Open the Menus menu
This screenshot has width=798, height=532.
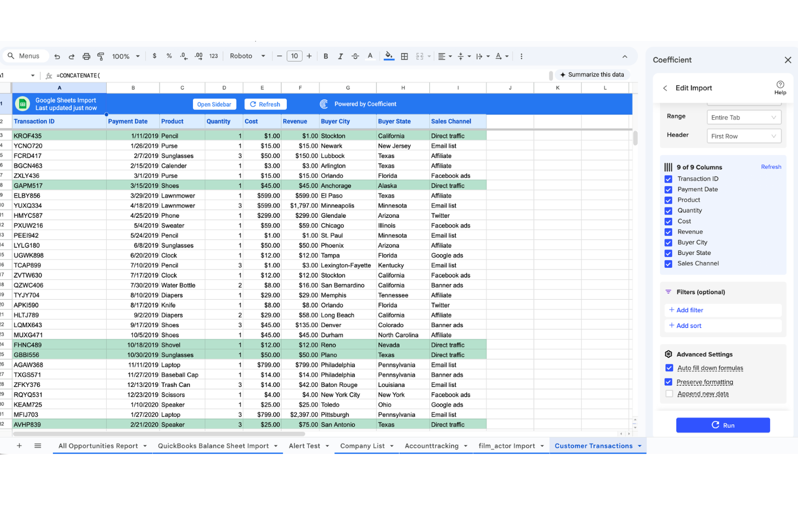click(x=25, y=56)
